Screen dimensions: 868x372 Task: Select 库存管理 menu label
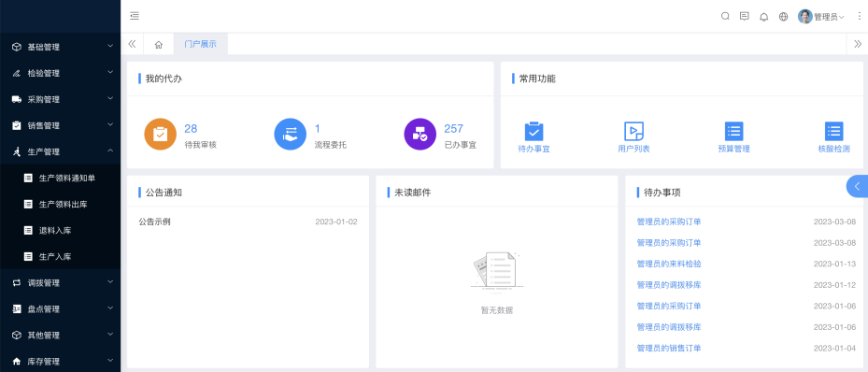[44, 362]
